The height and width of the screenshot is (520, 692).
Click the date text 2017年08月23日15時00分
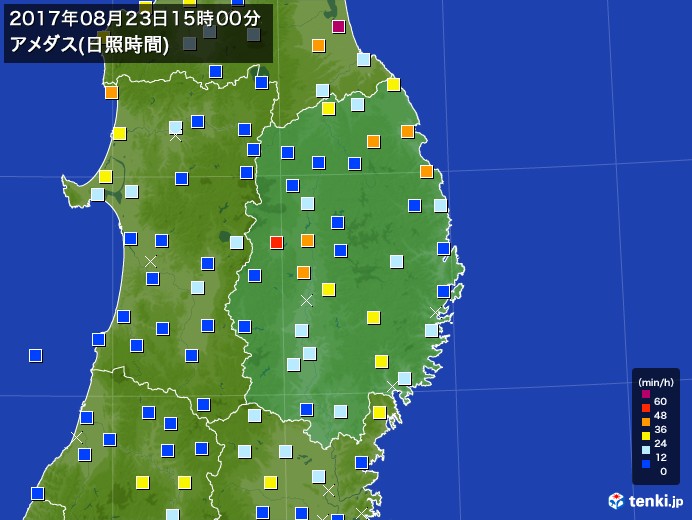(135, 19)
